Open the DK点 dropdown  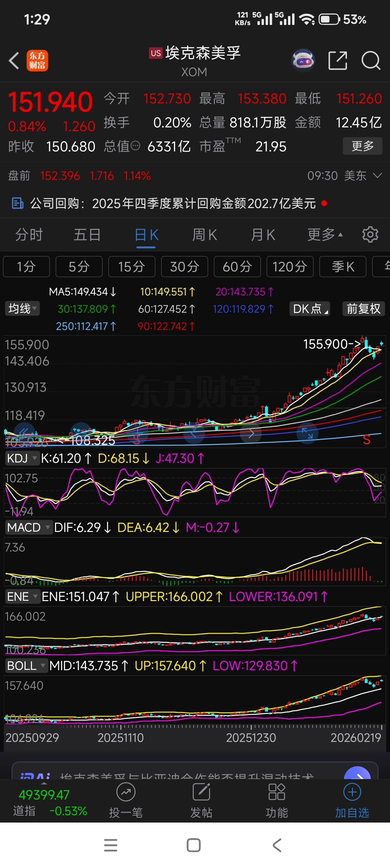point(309,309)
